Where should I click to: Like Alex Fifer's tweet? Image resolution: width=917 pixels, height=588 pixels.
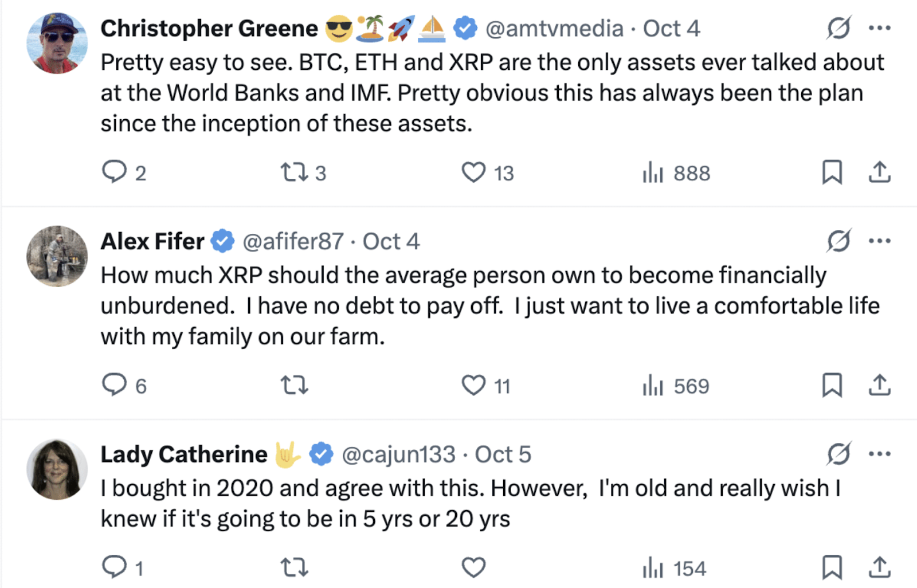(x=473, y=385)
